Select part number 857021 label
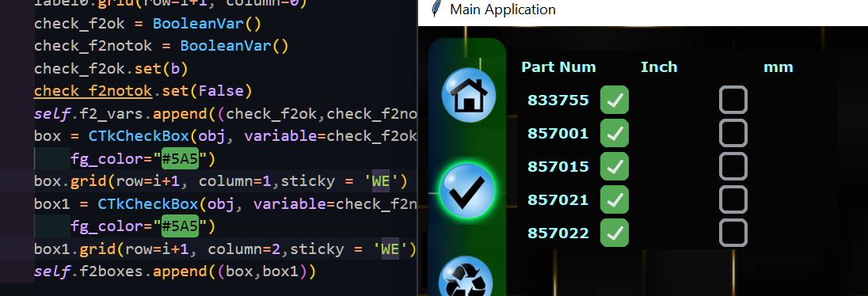 (x=558, y=199)
